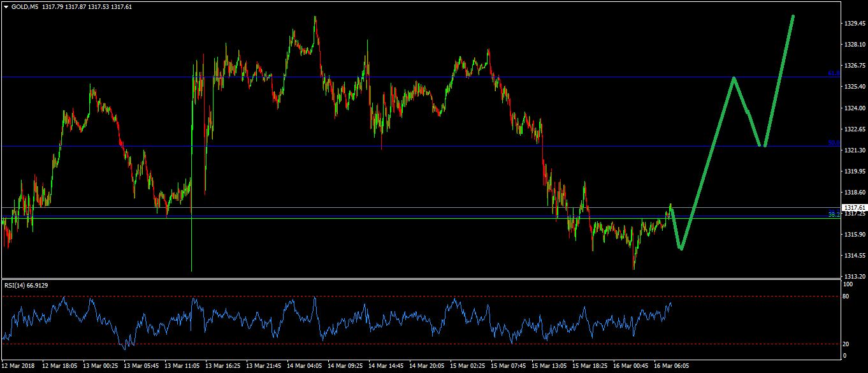Select the 1325.40 price axis label
This screenshot has width=868, height=373.
click(x=854, y=87)
